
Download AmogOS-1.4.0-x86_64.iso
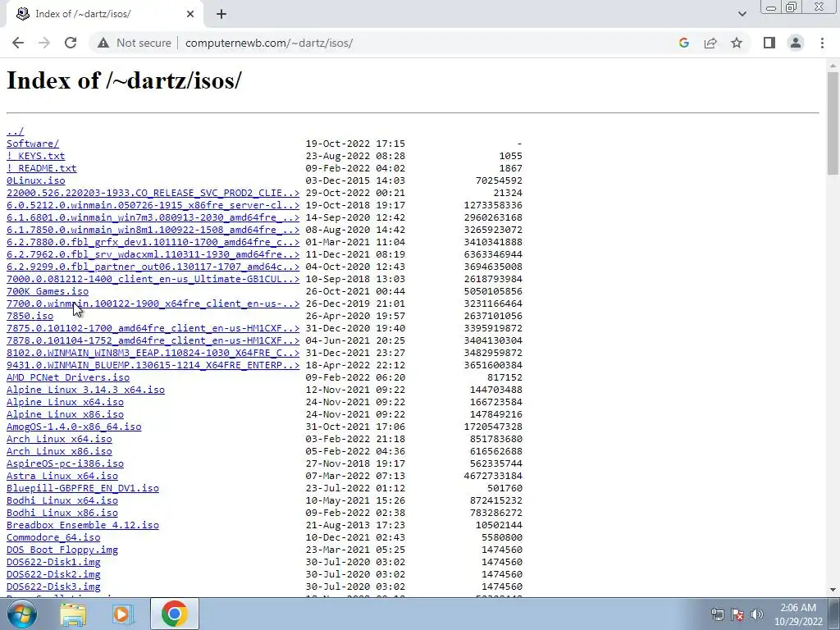[x=73, y=427]
